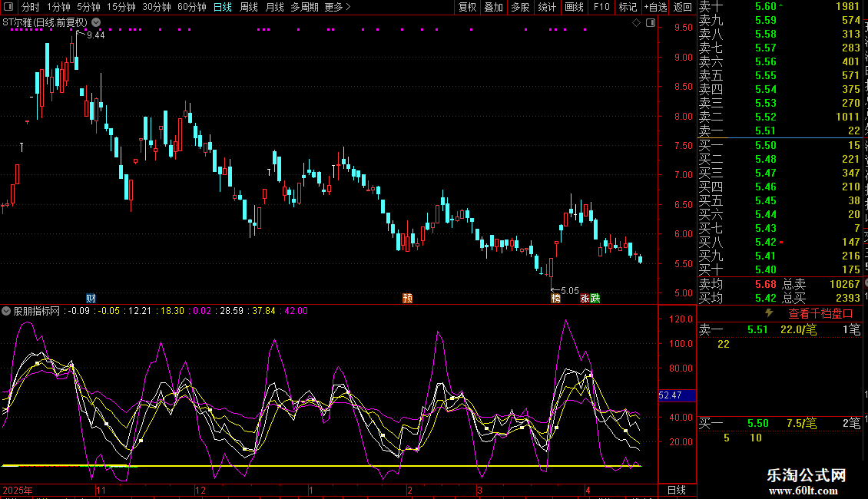The height and width of the screenshot is (499, 868).
Task: Switch to 周线 weekly chart
Action: (x=249, y=7)
